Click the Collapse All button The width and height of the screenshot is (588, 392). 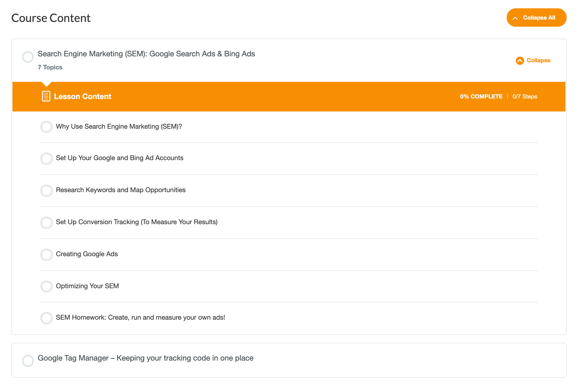tap(536, 17)
